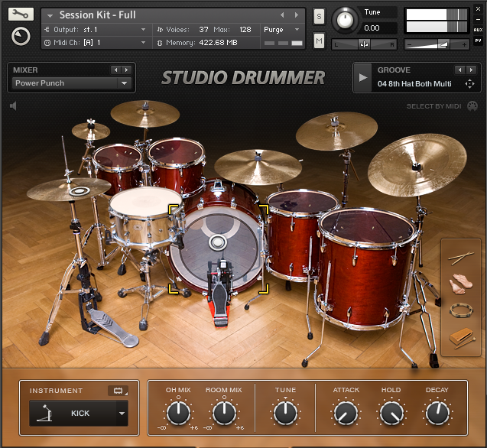Click the kick drum beater head
Image resolution: width=487 pixels, height=448 pixels.
click(217, 242)
